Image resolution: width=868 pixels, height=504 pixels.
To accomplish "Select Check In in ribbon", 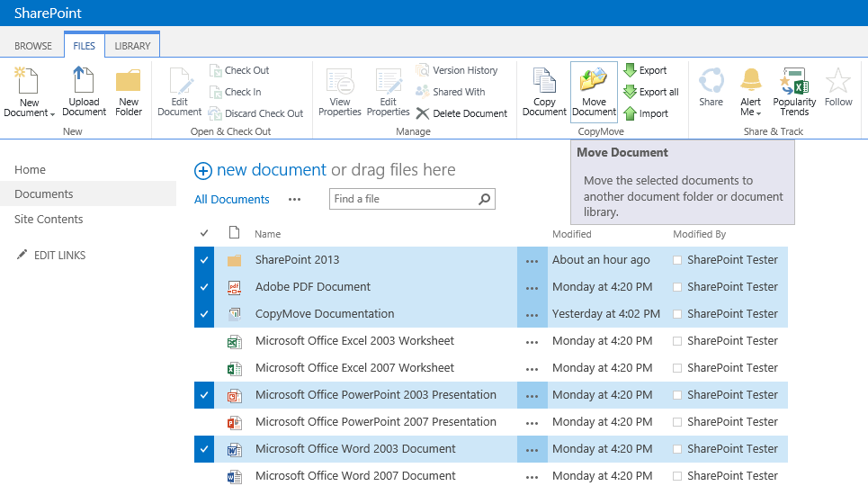I will pos(236,92).
